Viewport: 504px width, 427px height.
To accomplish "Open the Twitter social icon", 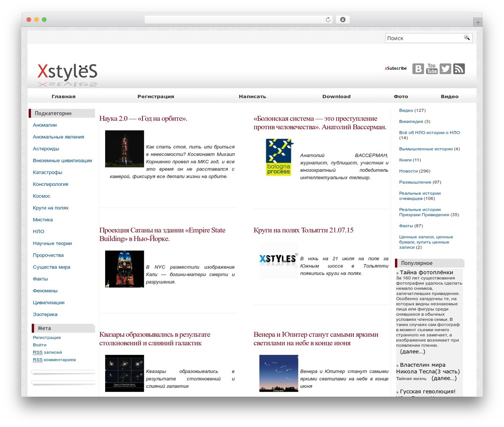I will click(x=445, y=69).
